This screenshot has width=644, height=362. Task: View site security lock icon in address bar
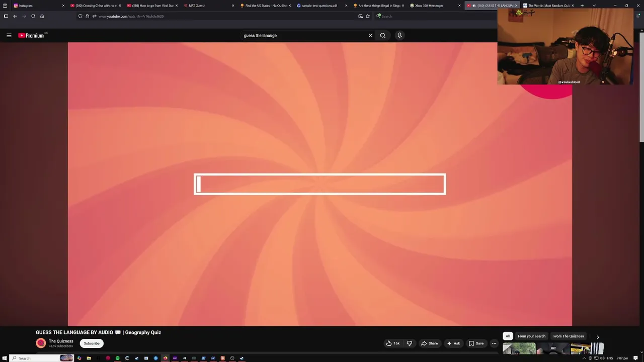click(87, 16)
